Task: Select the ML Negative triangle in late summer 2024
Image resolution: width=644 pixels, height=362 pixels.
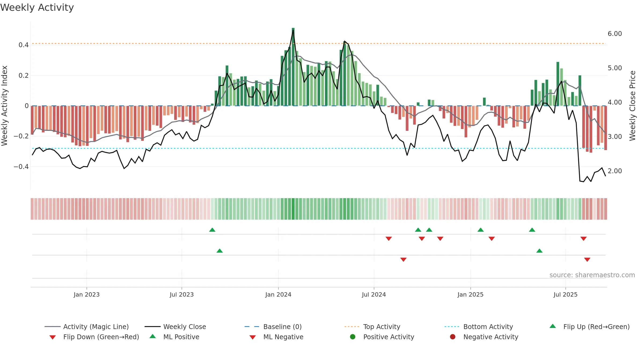Action: pos(403,260)
